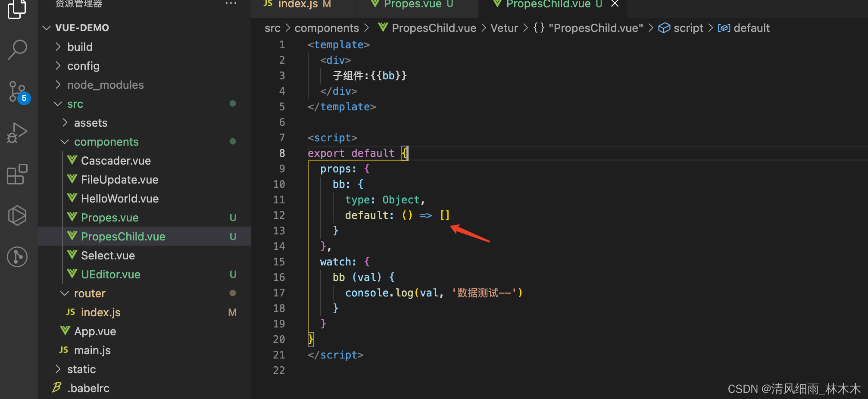868x399 pixels.
Task: Click Babel icon beside .babelrc
Action: [57, 387]
